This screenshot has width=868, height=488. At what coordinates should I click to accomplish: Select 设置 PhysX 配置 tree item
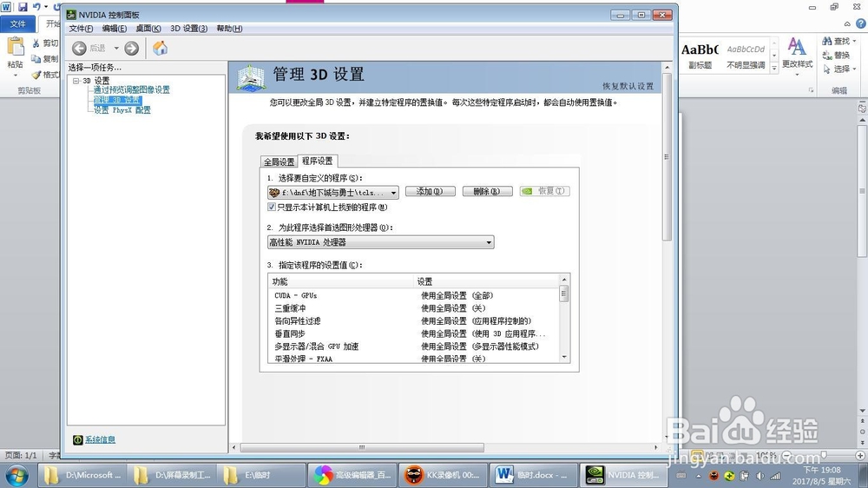click(x=122, y=110)
